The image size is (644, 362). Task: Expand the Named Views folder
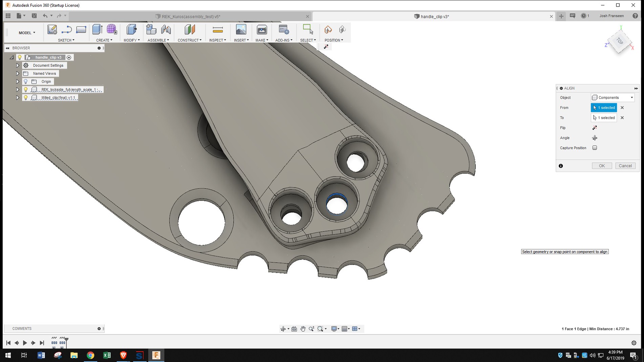pos(18,73)
